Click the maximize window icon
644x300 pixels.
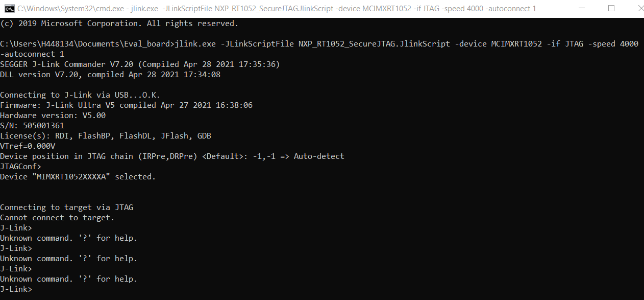pos(611,8)
